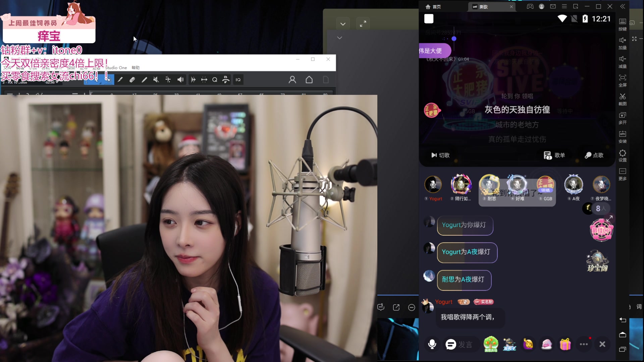The width and height of the screenshot is (644, 362).
Task: Toggle Studio One mute tool
Action: [156, 80]
